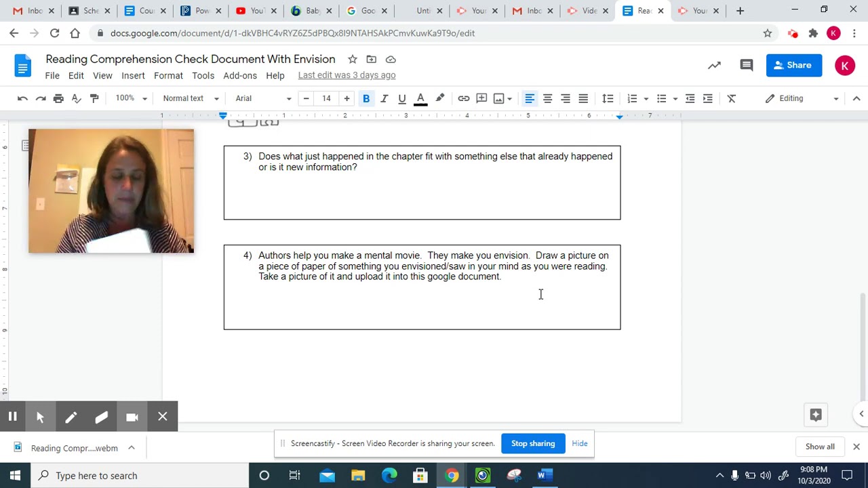This screenshot has height=488, width=868.
Task: Print the document with the printer icon
Action: tap(58, 98)
